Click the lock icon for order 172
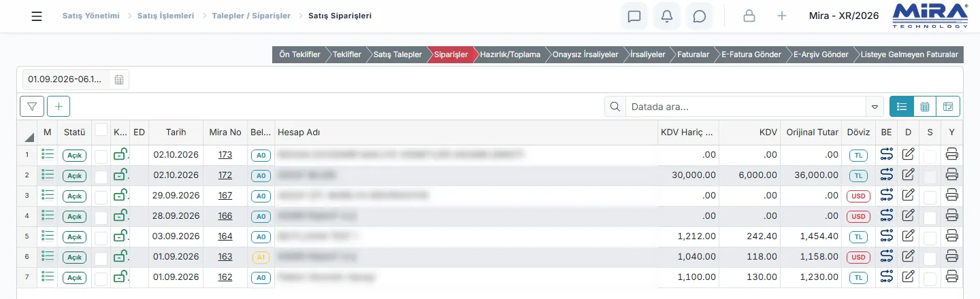This screenshot has width=980, height=299. click(x=120, y=175)
